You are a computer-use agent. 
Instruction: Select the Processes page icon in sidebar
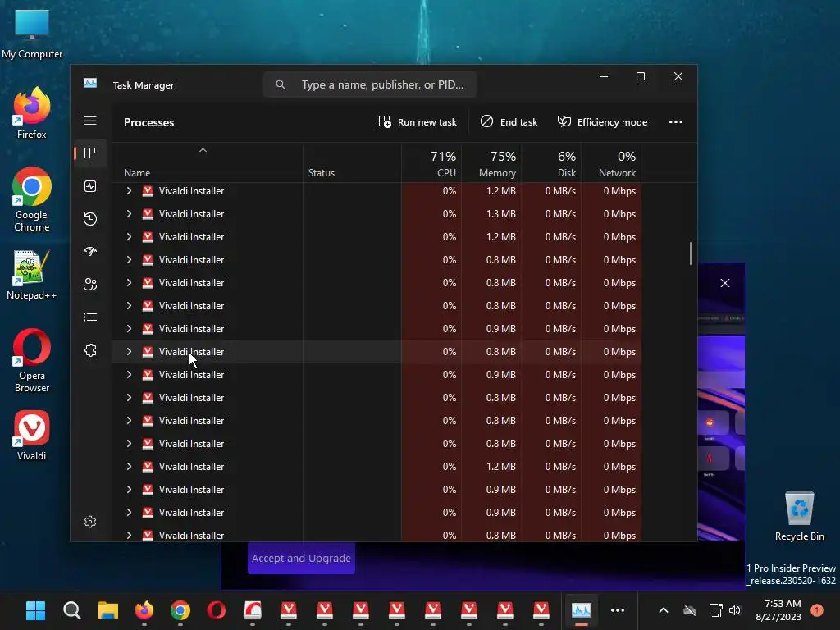coord(90,153)
